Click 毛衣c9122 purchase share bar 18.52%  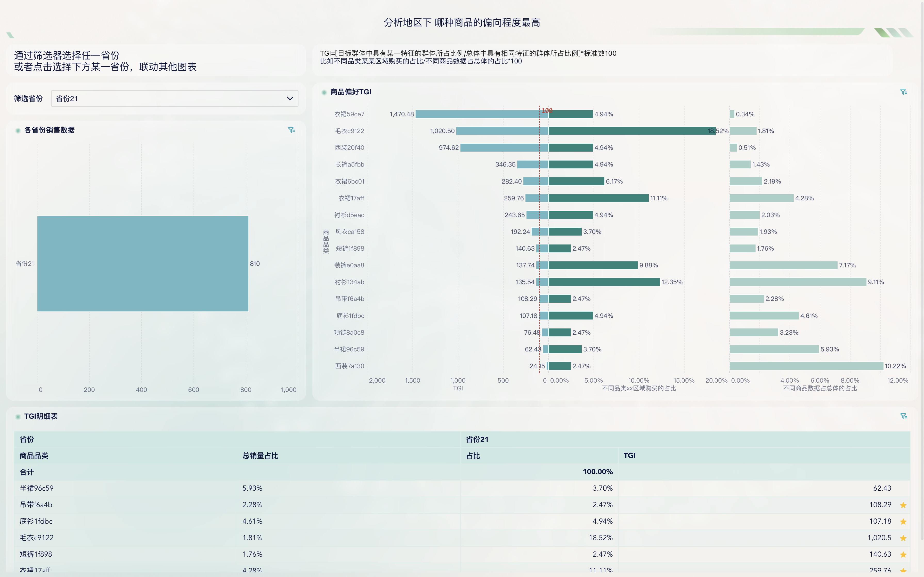[631, 131]
